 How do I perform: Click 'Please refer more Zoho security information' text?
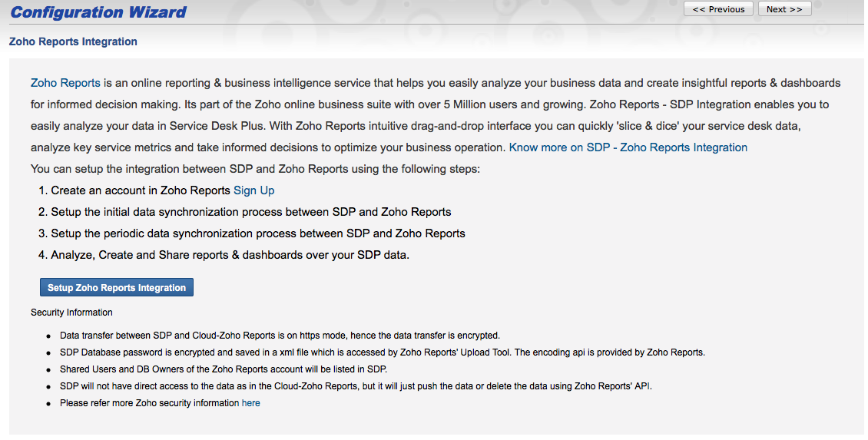[x=149, y=403]
